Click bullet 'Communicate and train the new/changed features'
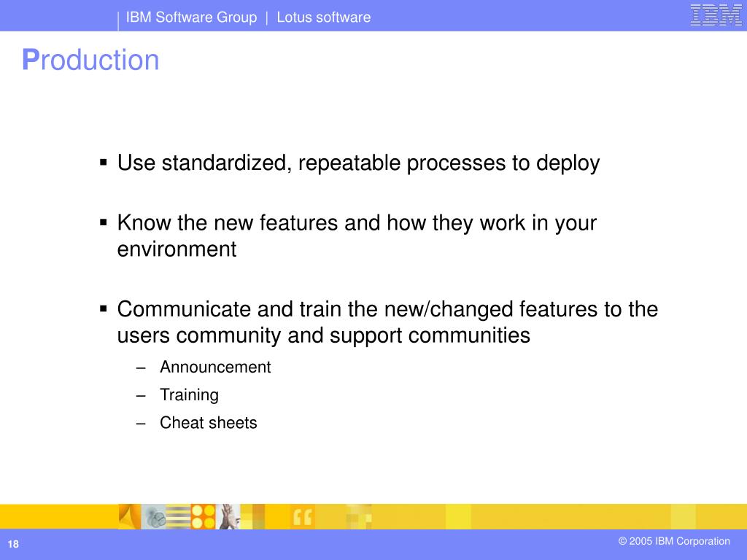This screenshot has height=560, width=747. coord(387,322)
